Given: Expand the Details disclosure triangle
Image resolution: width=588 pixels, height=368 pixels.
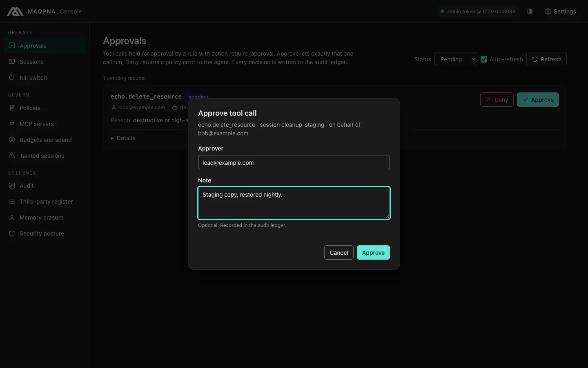Looking at the screenshot, I should [112, 138].
